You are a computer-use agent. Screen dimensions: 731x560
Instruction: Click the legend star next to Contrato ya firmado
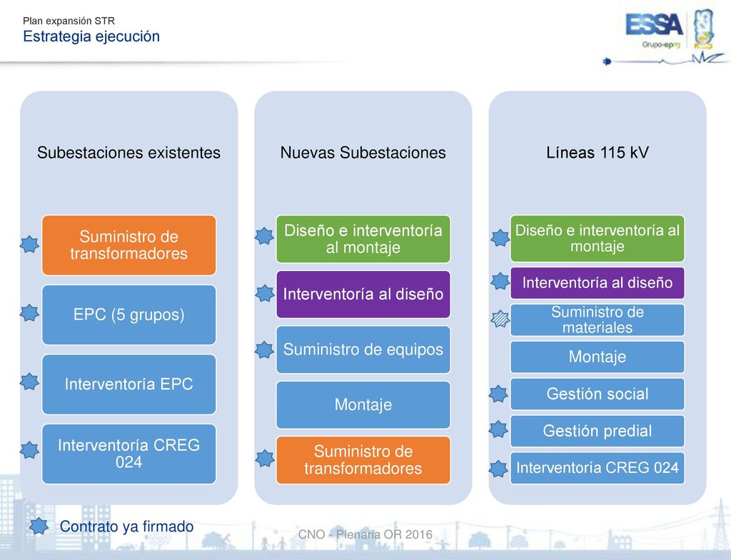pos(39,526)
